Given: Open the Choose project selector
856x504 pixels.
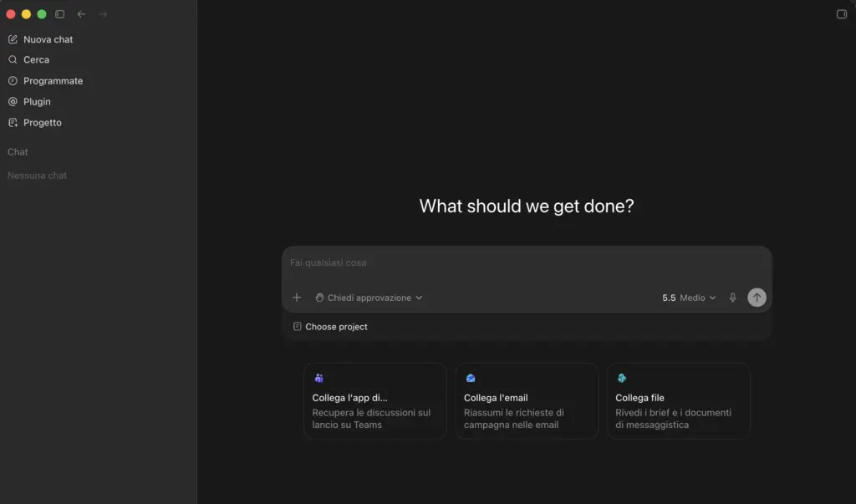Looking at the screenshot, I should click(330, 327).
